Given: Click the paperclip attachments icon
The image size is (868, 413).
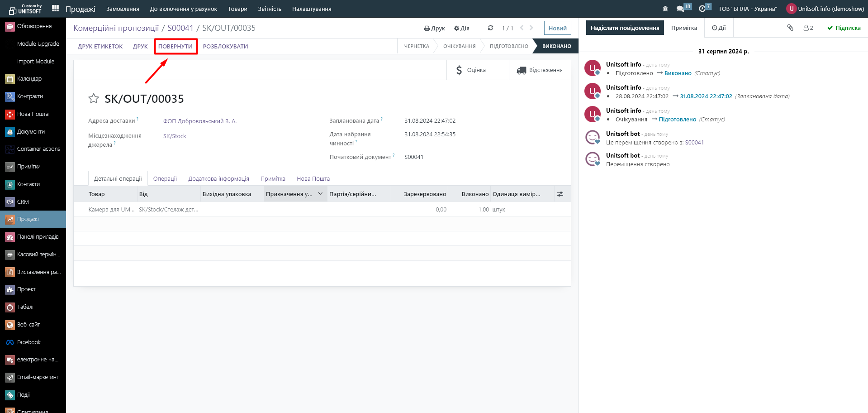Looking at the screenshot, I should [790, 28].
